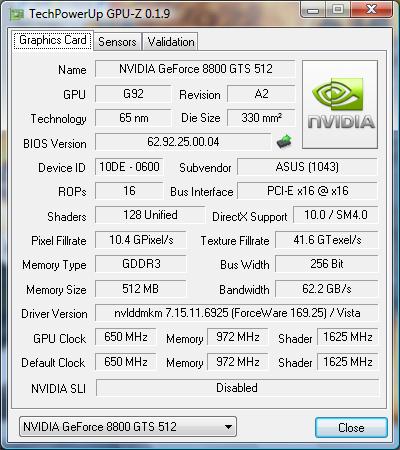The width and height of the screenshot is (400, 450).
Task: Click the Driver Version label
Action: [x=54, y=314]
